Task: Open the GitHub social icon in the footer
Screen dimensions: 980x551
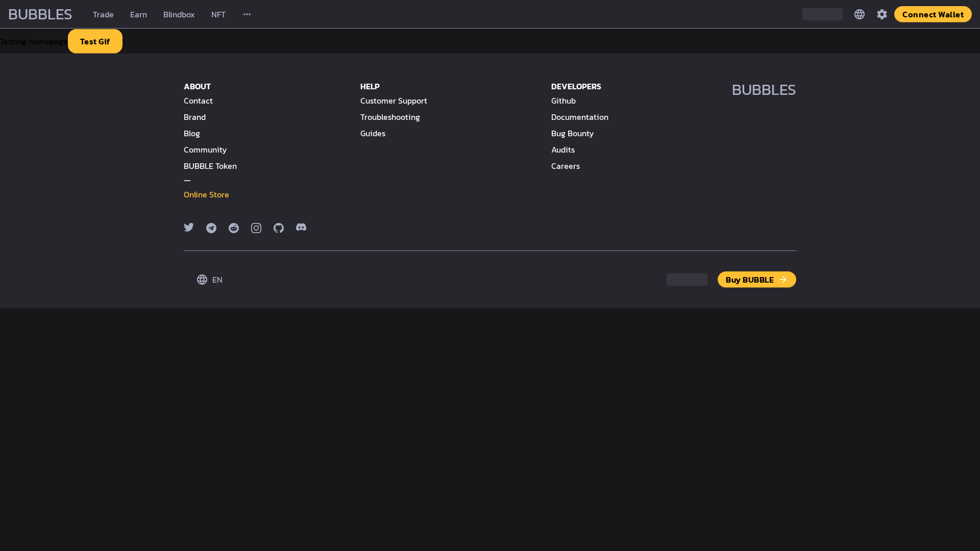Action: pos(279,228)
